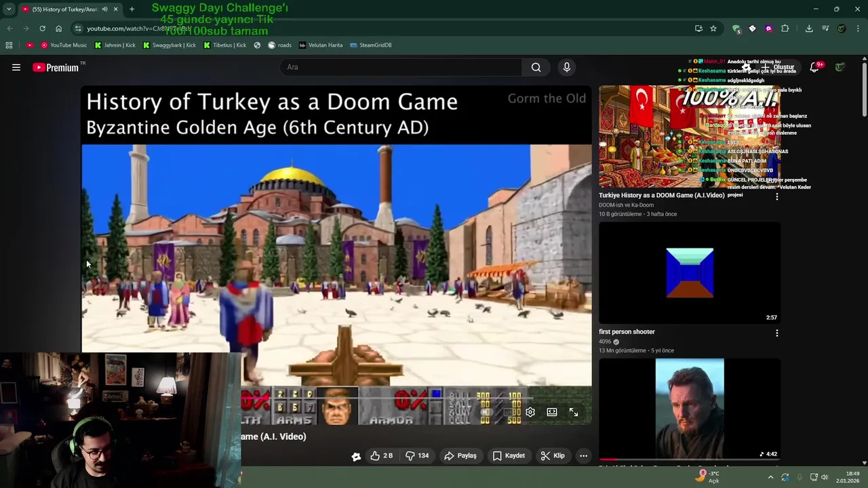Open first person shooter video thumbnail

[690, 272]
